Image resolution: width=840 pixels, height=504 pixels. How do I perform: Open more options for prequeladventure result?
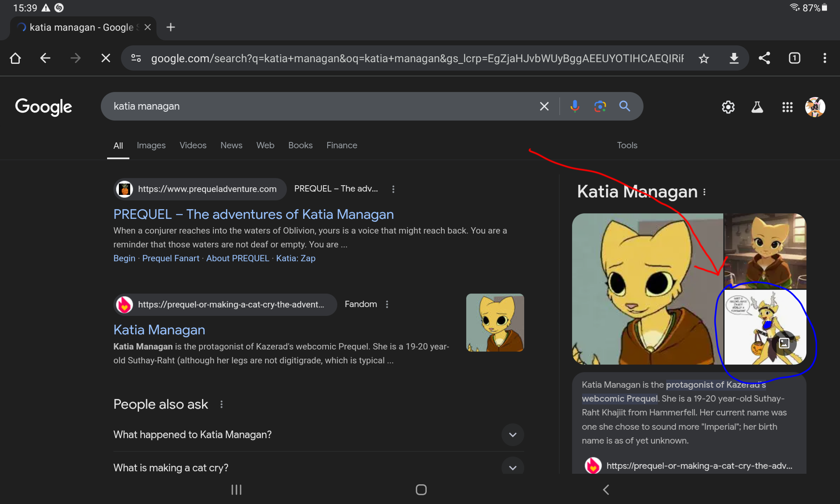(393, 189)
